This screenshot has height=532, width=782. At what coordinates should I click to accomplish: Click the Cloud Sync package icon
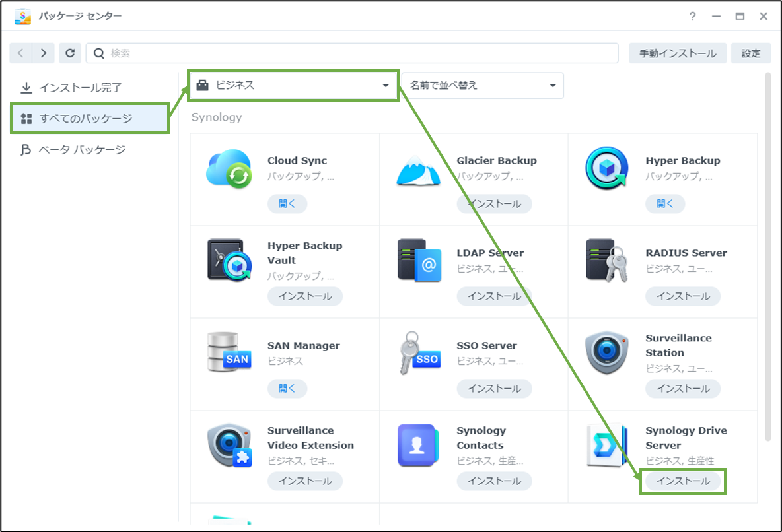tap(229, 168)
